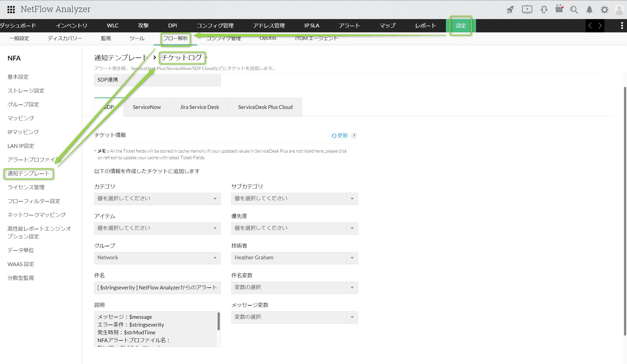Open the gift what's-new icon

point(559,9)
